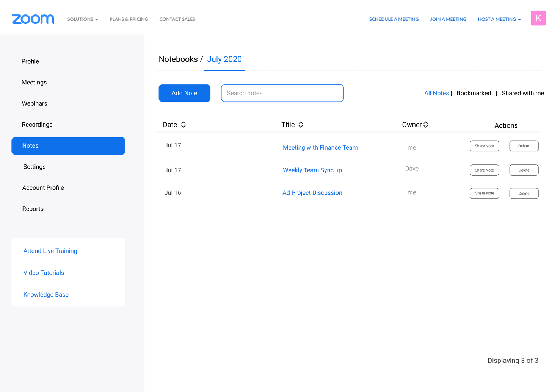Enable the All Notes filter
This screenshot has height=392, width=552.
[x=436, y=93]
